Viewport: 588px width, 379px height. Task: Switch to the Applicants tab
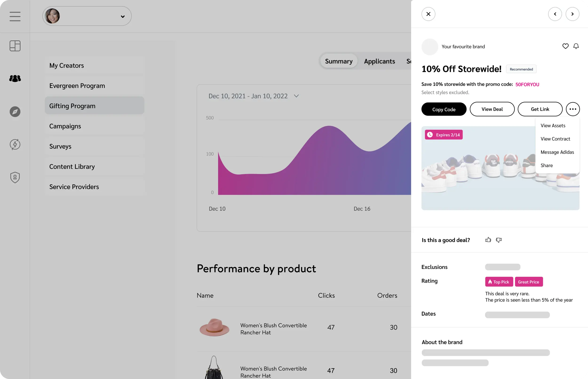379,61
